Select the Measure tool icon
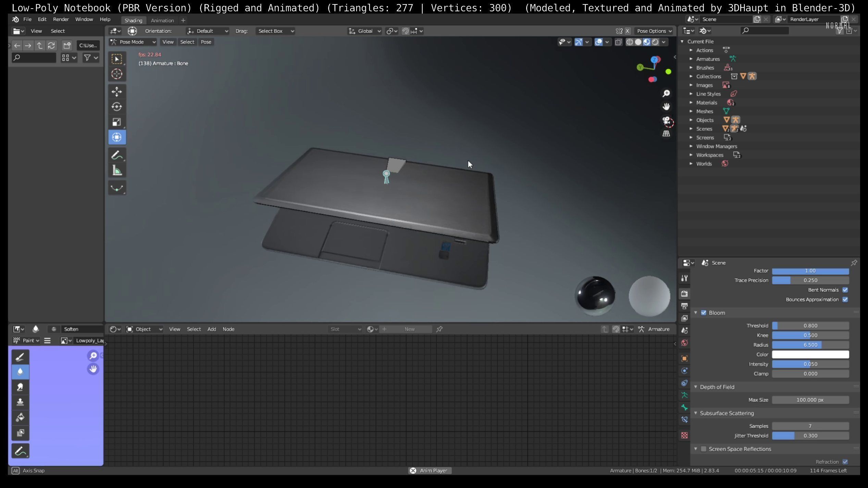Screen dimensions: 868x488 [x=116, y=171]
